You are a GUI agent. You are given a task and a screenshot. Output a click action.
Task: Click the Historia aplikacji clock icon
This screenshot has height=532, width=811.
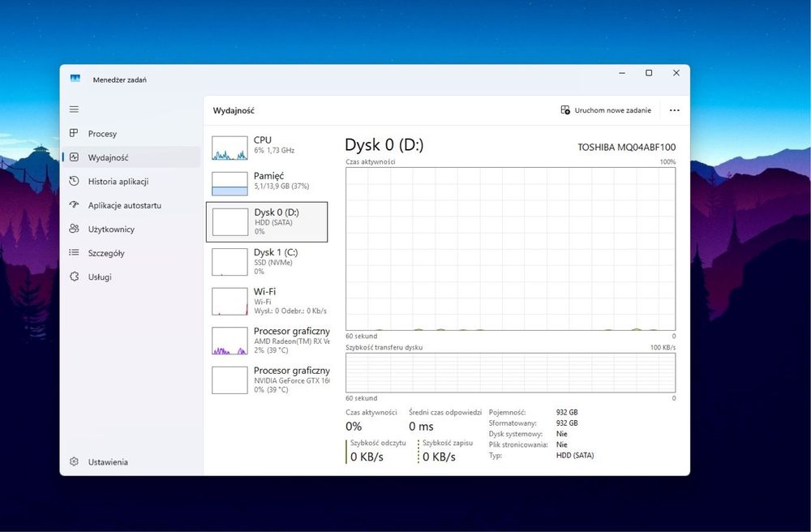point(74,181)
